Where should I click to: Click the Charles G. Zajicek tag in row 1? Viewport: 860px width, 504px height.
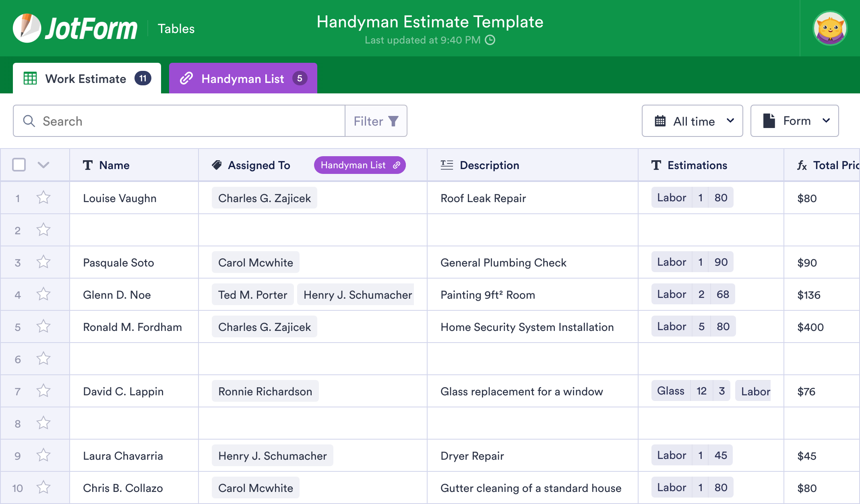(x=264, y=198)
